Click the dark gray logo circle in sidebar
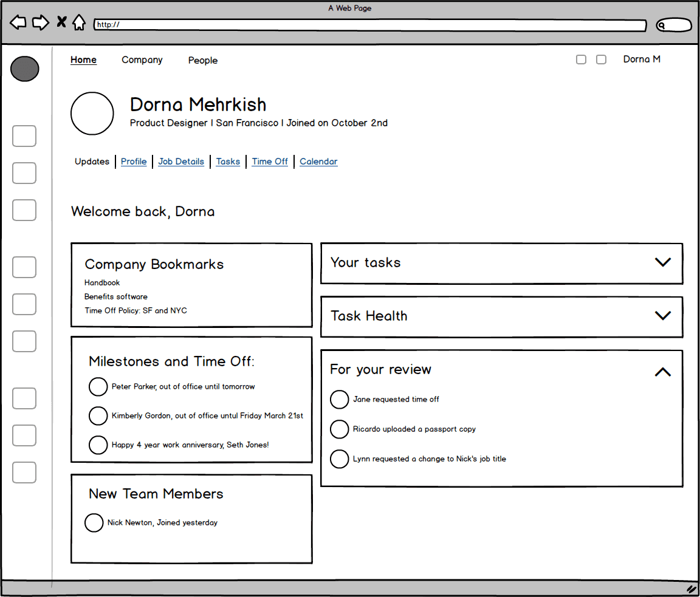The height and width of the screenshot is (597, 700). point(24,69)
